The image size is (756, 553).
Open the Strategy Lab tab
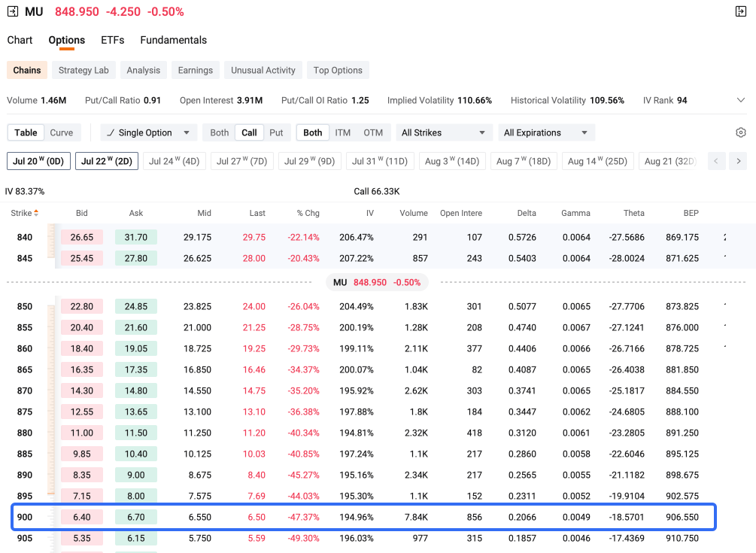point(83,70)
